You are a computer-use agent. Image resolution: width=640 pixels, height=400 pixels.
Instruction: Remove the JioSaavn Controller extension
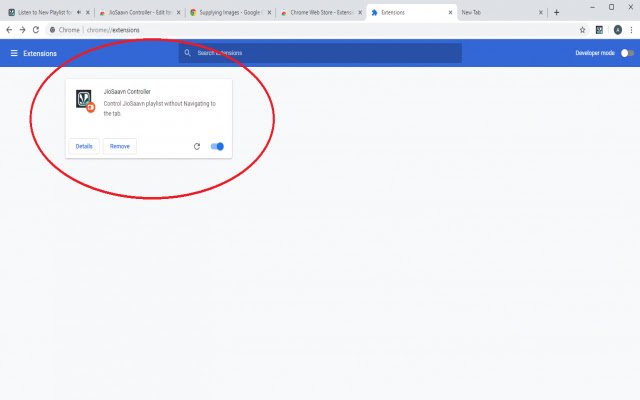120,146
